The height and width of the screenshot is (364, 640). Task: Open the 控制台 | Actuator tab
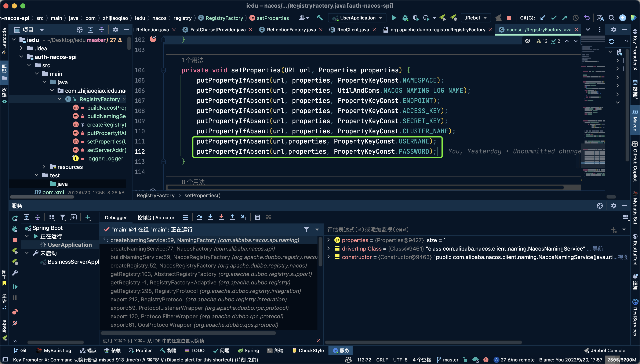pos(156,218)
